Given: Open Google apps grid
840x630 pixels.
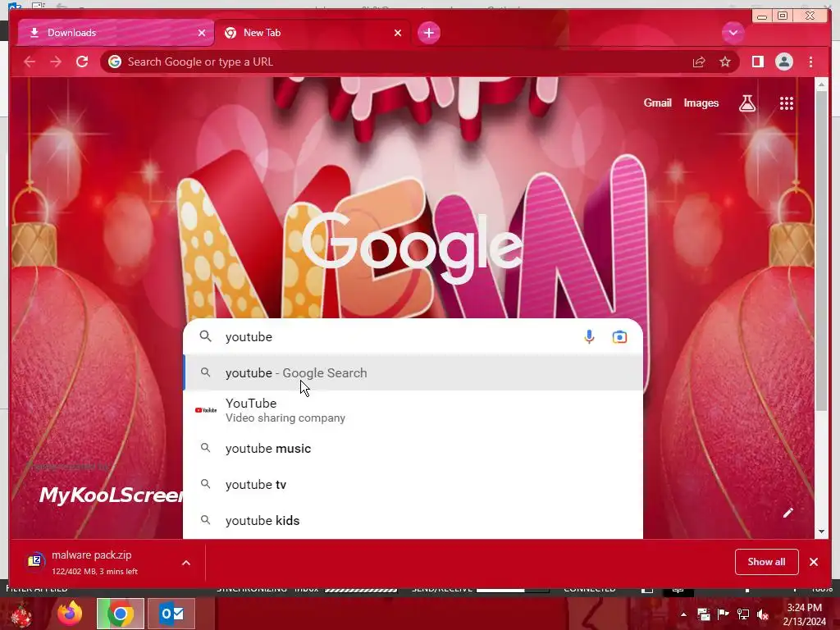Looking at the screenshot, I should (x=787, y=103).
